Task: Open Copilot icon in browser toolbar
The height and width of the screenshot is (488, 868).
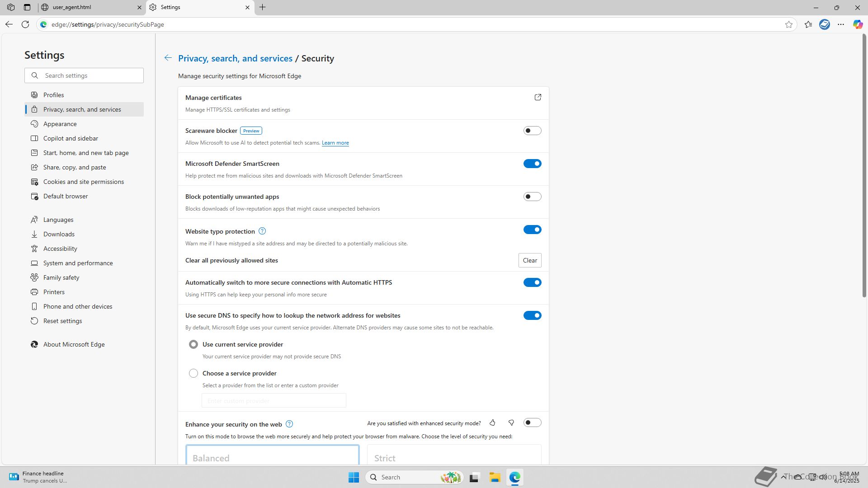Action: point(857,24)
